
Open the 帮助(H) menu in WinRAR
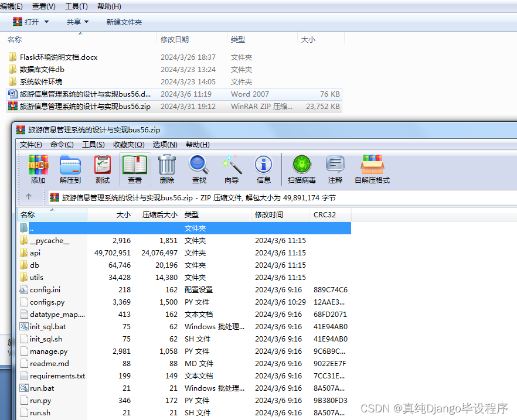[x=198, y=144]
